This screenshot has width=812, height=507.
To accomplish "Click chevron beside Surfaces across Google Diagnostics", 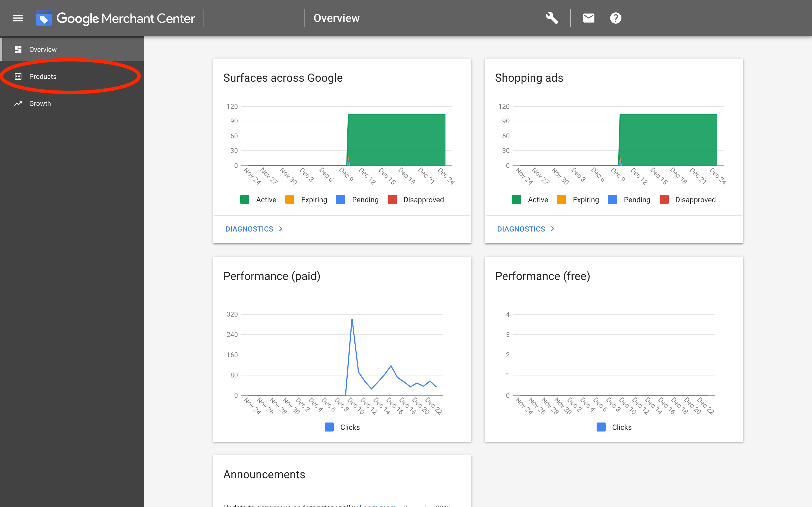I will tap(281, 229).
